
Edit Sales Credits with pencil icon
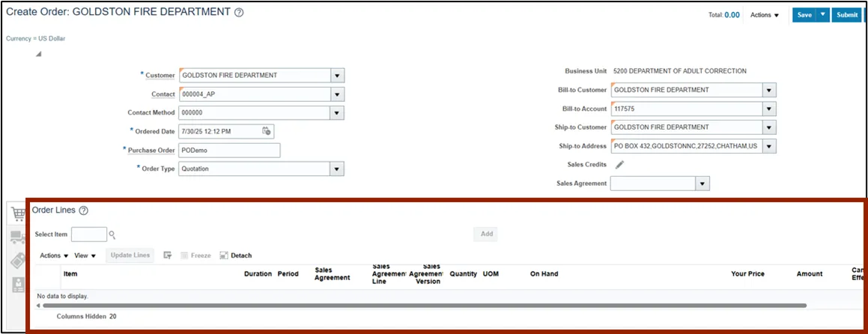tap(619, 165)
